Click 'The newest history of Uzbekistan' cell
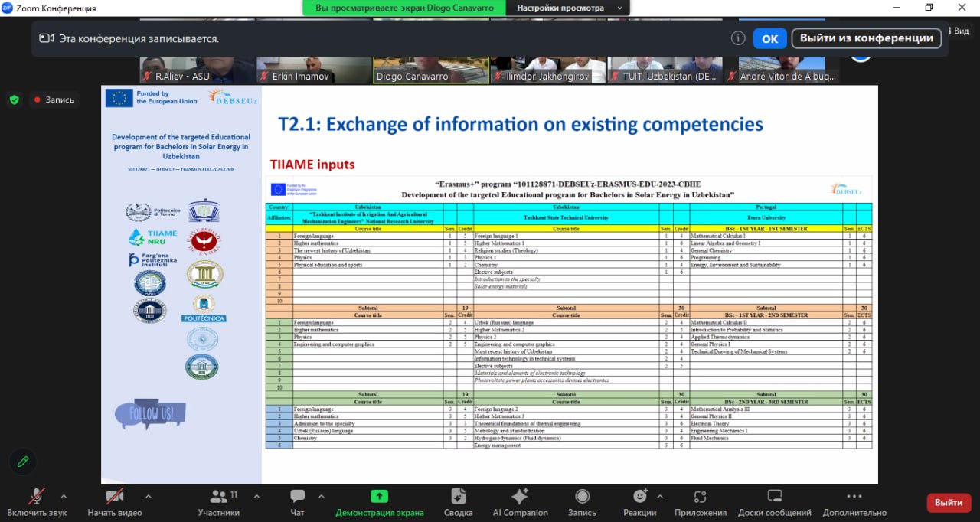The height and width of the screenshot is (522, 980). pyautogui.click(x=368, y=250)
